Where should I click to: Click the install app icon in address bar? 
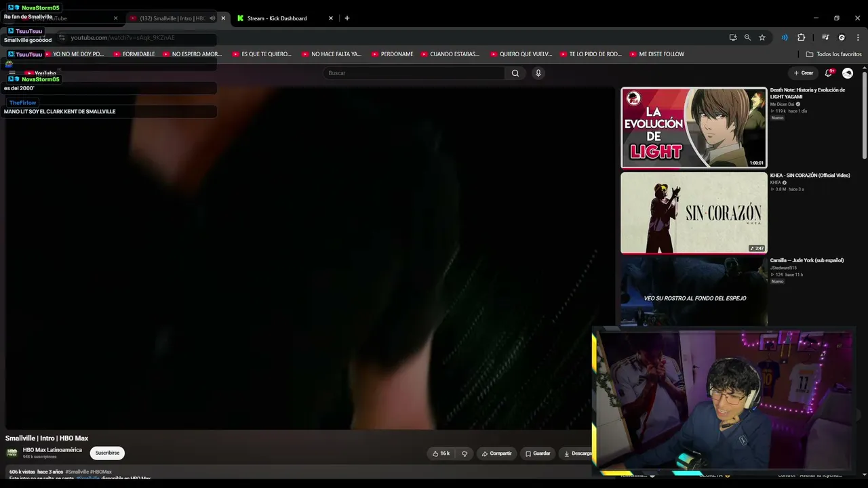(x=733, y=37)
